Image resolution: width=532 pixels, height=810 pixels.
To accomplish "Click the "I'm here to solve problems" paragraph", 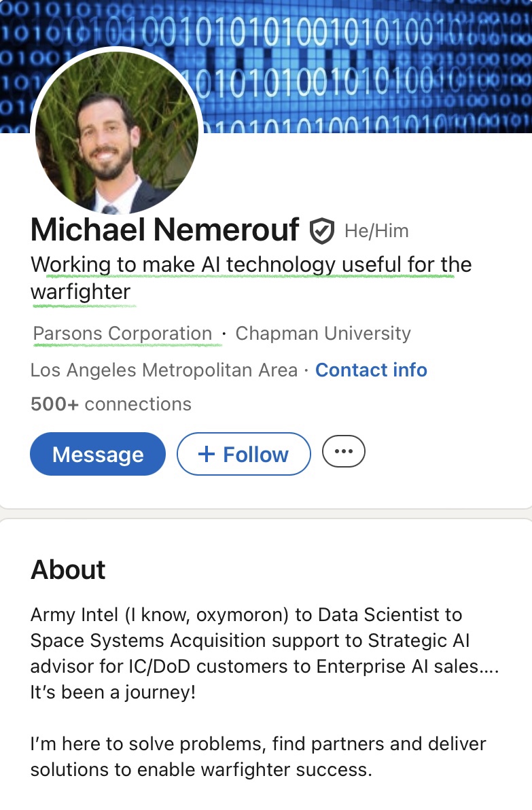I will pyautogui.click(x=258, y=756).
